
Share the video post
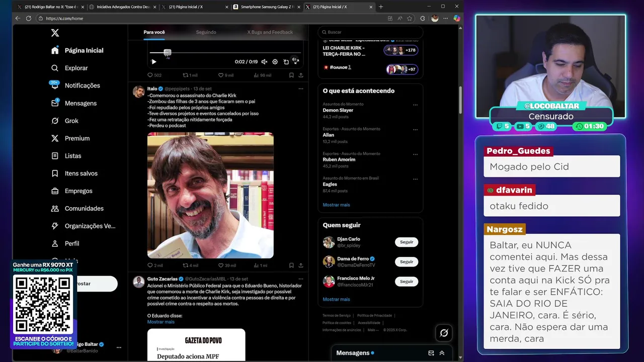point(301,75)
